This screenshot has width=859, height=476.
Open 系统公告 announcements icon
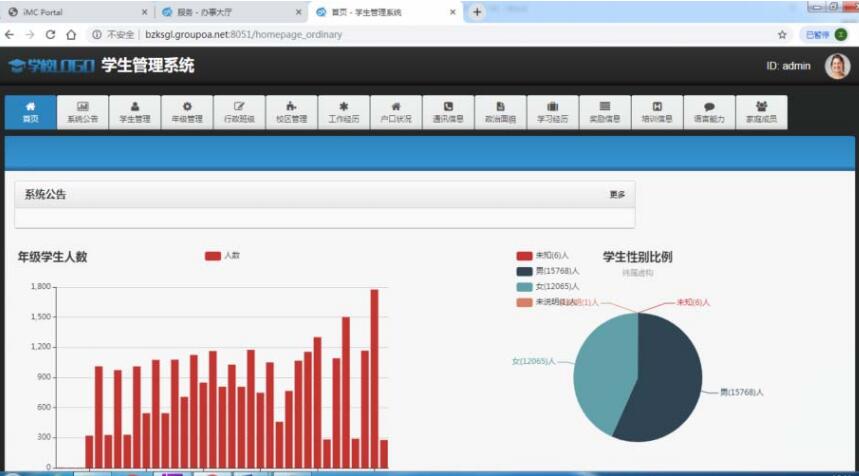coord(83,112)
